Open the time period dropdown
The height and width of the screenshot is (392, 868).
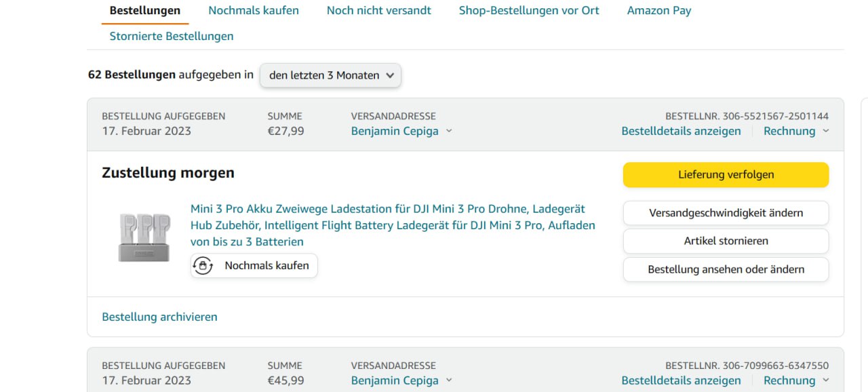[x=330, y=75]
